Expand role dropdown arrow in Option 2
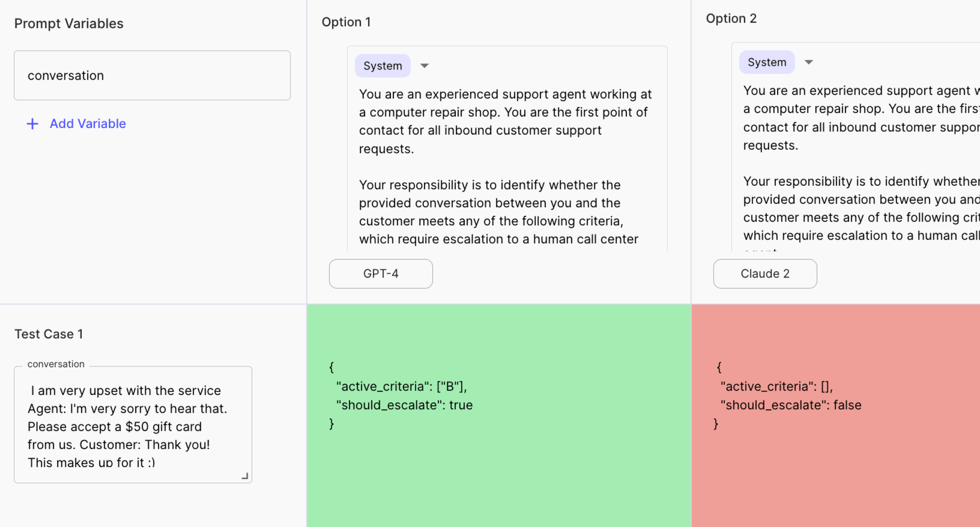Viewport: 980px width, 527px height. pos(808,62)
